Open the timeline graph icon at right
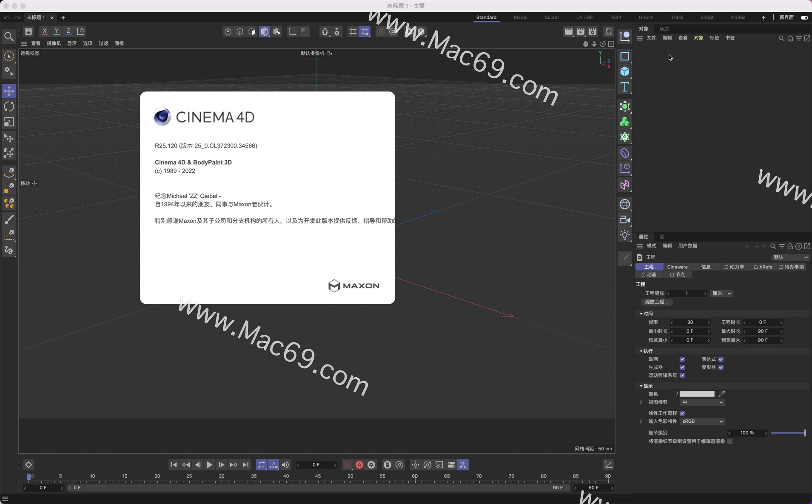The image size is (812, 504). 609,465
